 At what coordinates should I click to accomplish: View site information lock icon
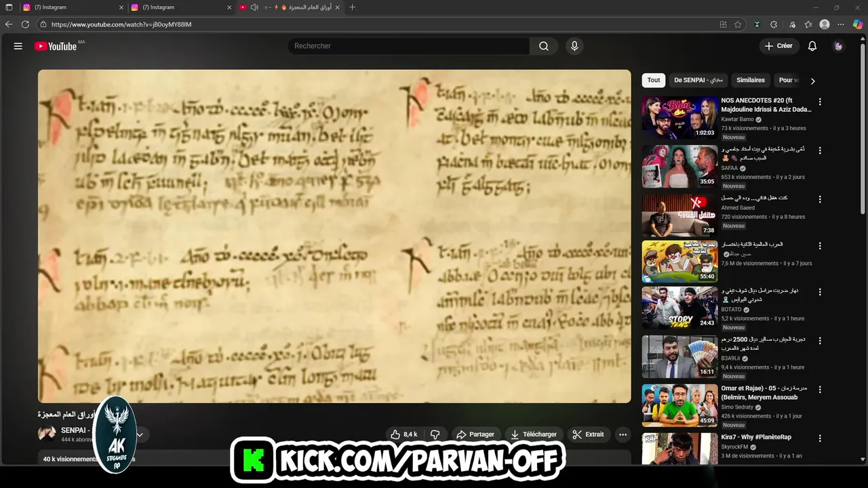(43, 24)
